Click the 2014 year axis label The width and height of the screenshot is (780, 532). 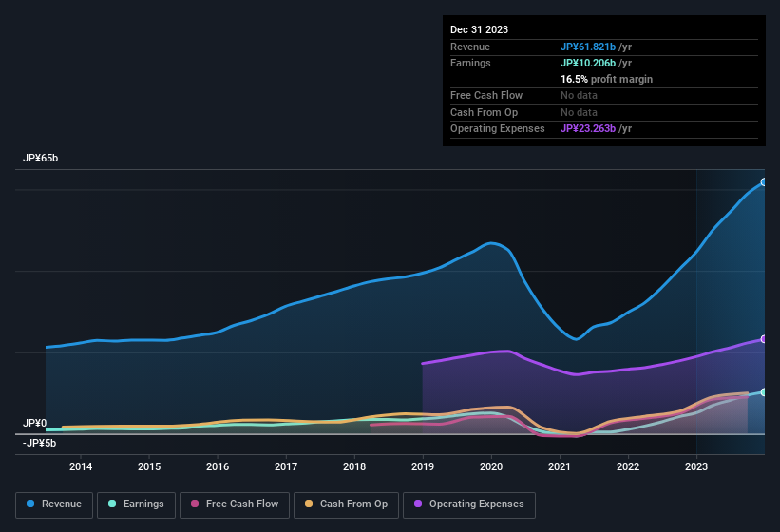click(x=81, y=466)
